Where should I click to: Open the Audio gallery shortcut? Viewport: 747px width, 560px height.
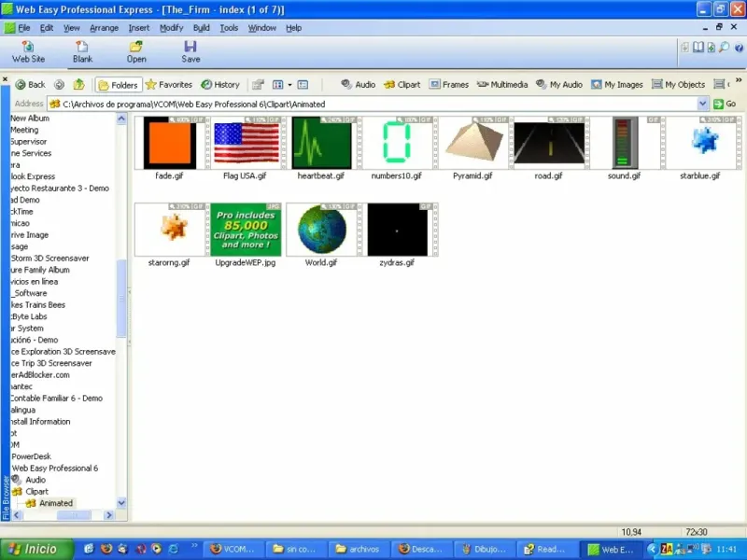[359, 85]
